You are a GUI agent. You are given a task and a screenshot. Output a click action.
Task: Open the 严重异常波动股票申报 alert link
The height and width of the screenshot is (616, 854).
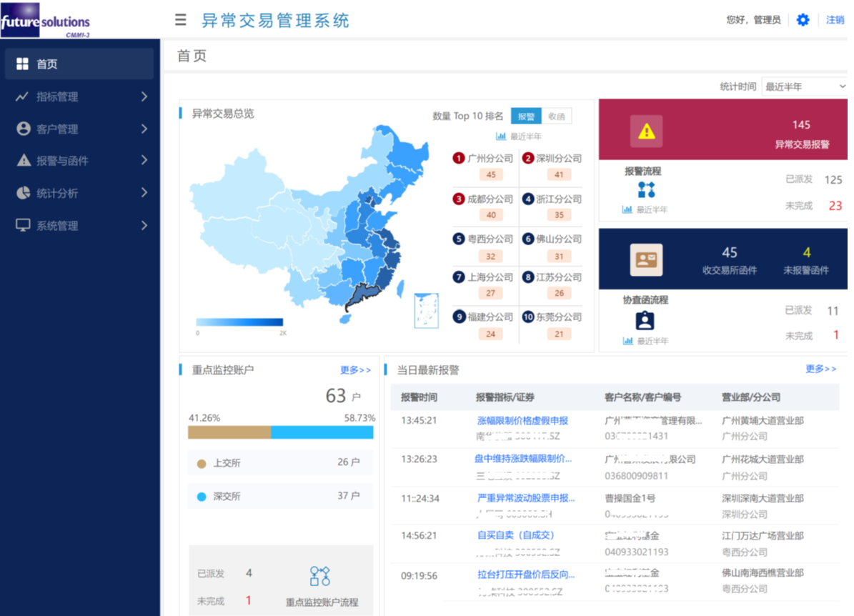tap(525, 498)
